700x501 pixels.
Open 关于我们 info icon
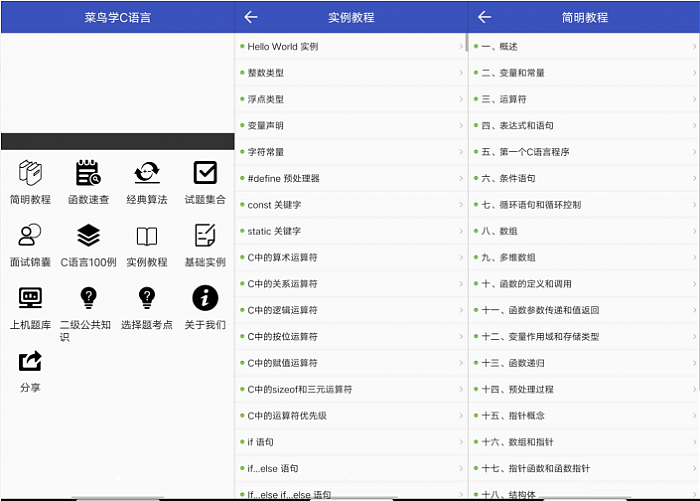tap(205, 297)
